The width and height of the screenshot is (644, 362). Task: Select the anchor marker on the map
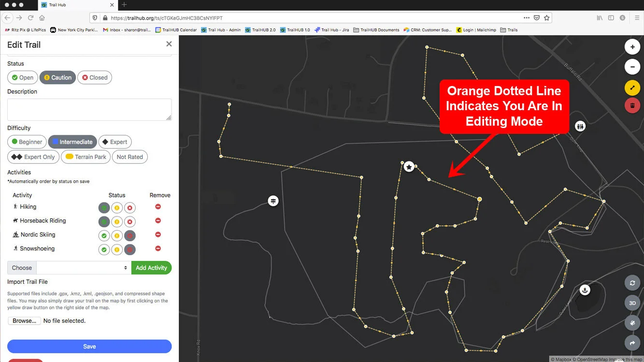(585, 290)
